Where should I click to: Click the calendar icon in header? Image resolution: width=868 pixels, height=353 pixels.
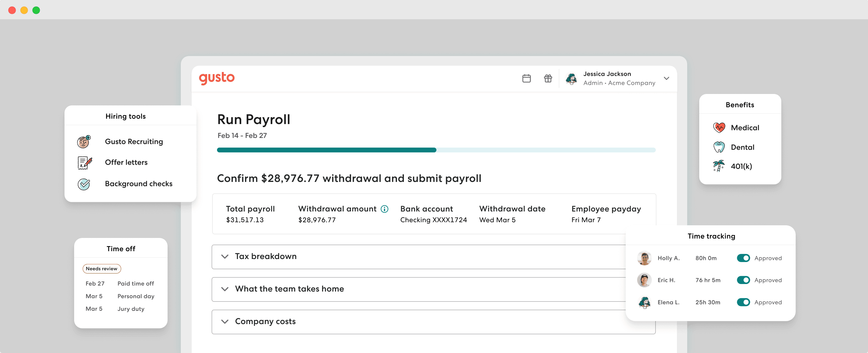point(526,79)
